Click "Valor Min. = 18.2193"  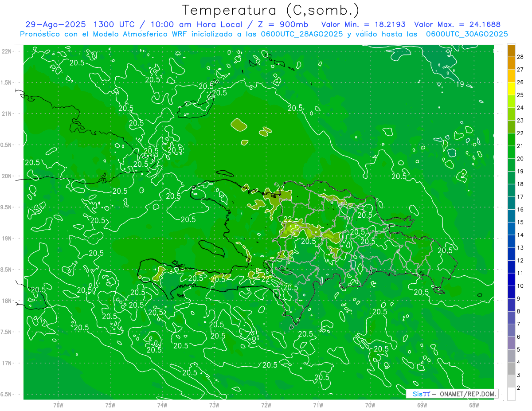click(363, 24)
